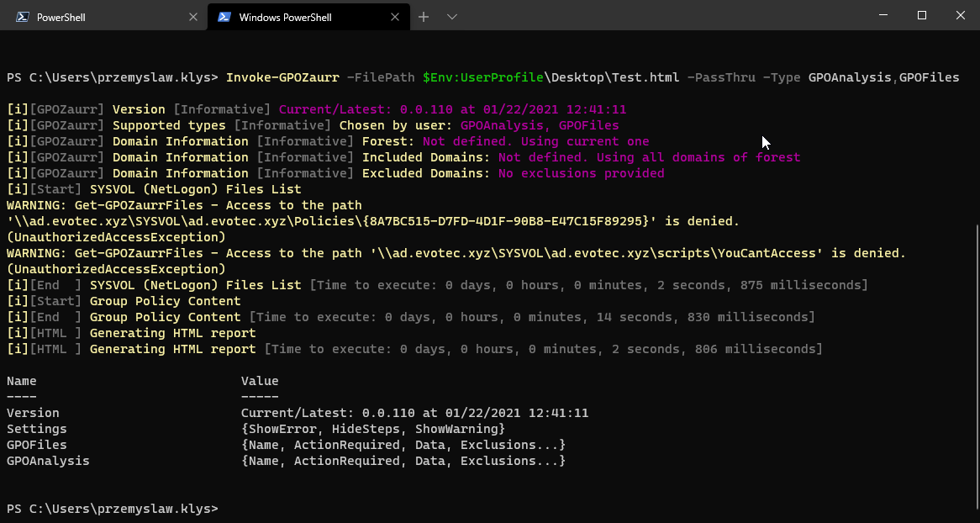
Task: Minimize the terminal window
Action: coord(883,15)
